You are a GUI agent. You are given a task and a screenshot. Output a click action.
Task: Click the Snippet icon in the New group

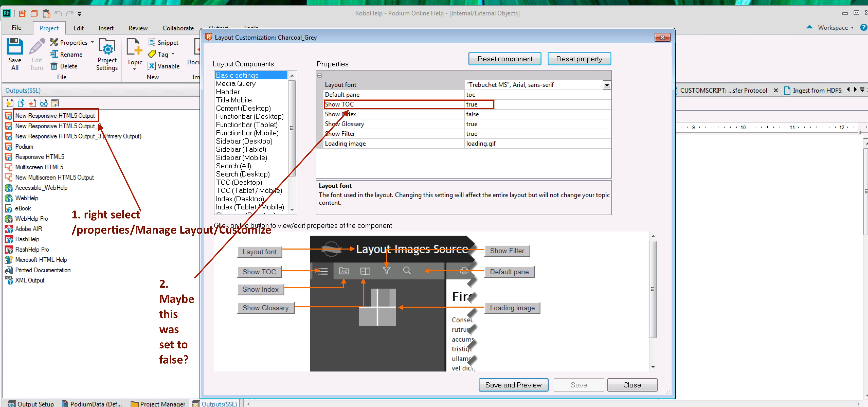point(152,42)
